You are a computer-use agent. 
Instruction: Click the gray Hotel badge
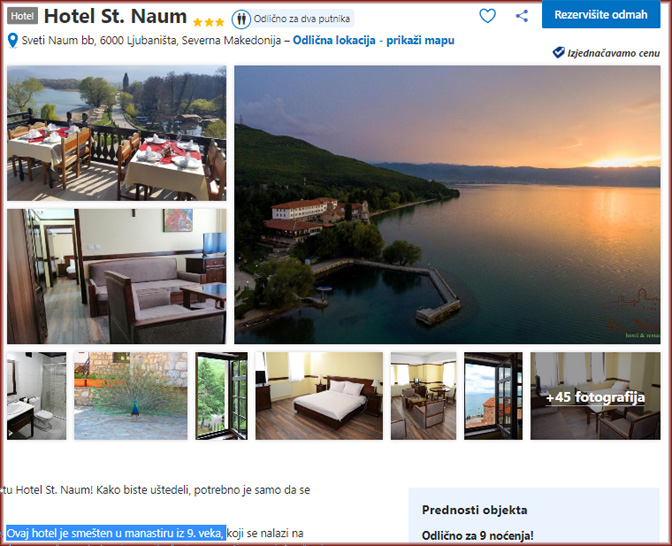pyautogui.click(x=22, y=16)
